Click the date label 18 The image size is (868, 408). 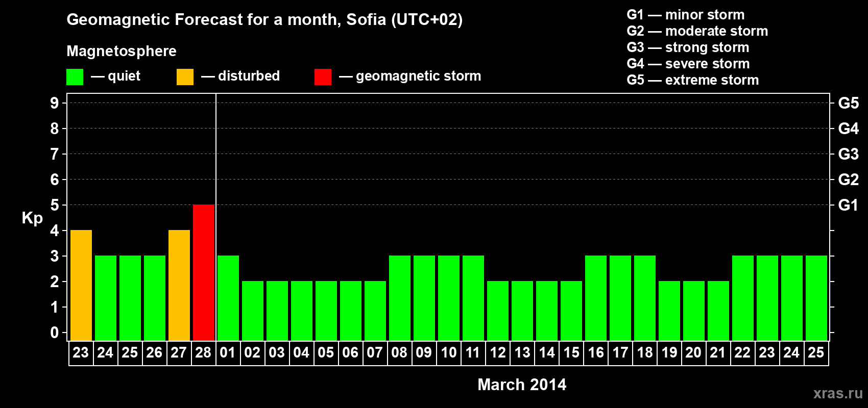pyautogui.click(x=645, y=353)
